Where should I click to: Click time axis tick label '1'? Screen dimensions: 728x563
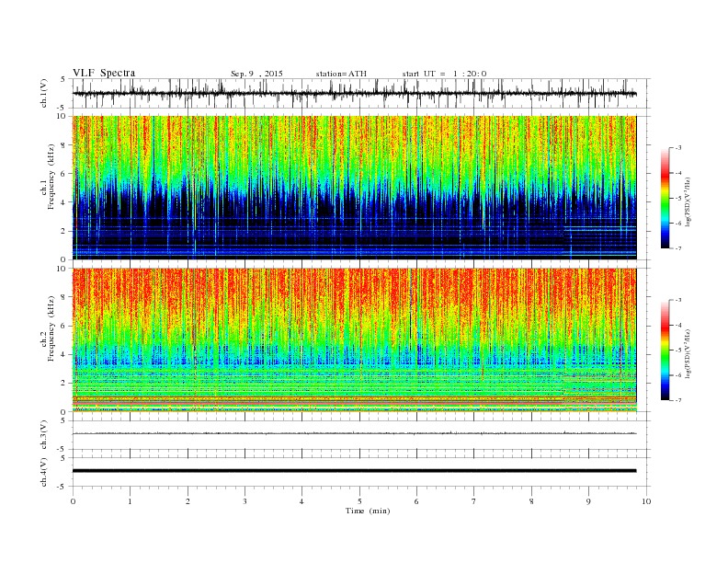[130, 501]
